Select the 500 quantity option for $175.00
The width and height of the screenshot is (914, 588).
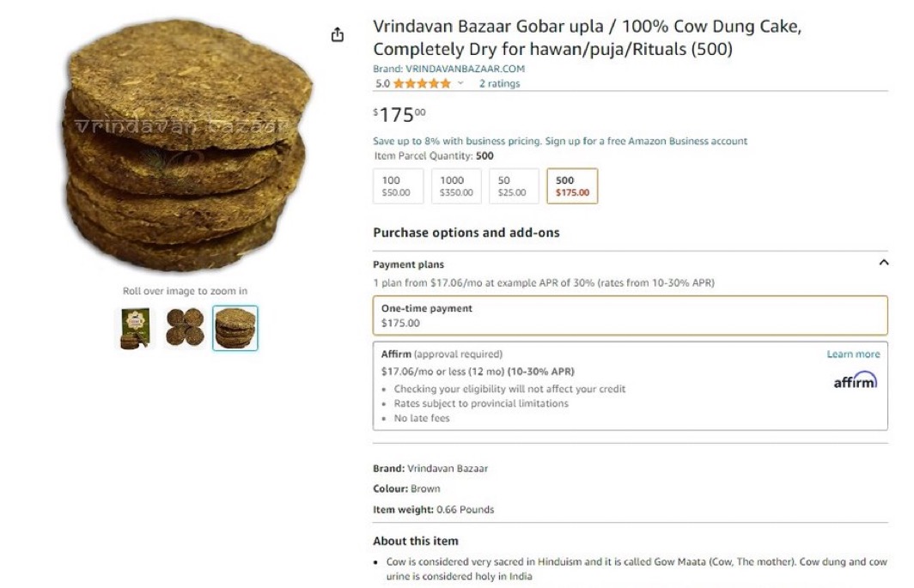(572, 186)
